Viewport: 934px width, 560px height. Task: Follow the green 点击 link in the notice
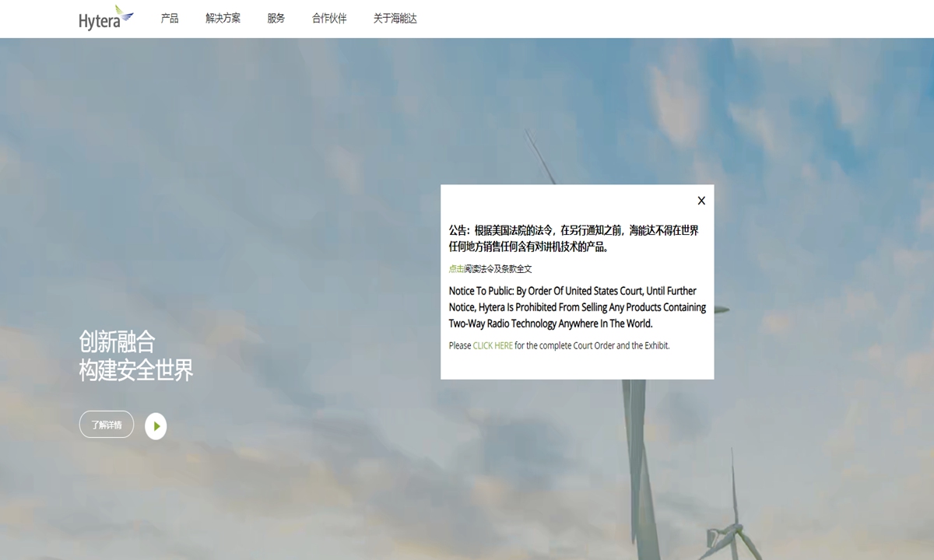point(456,269)
